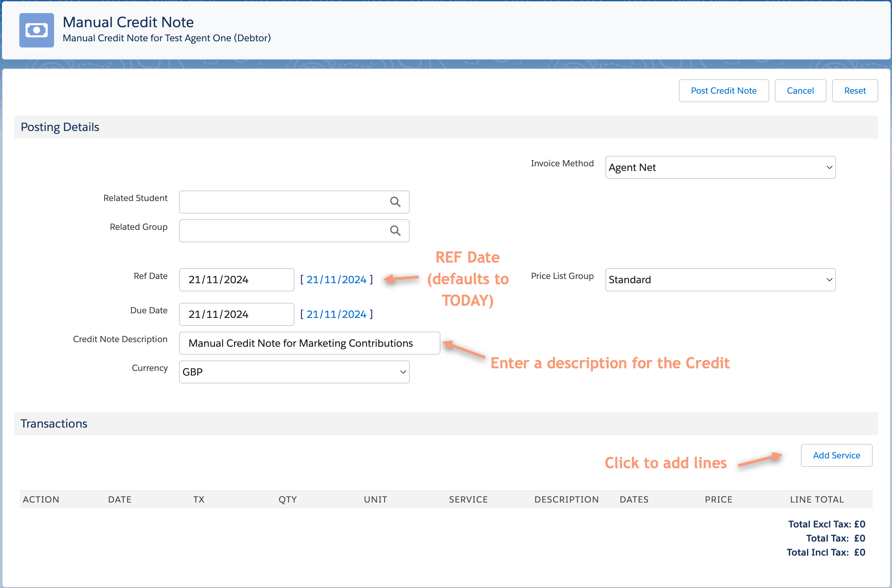The width and height of the screenshot is (892, 588).
Task: Focus the Due Date input field
Action: coord(236,314)
